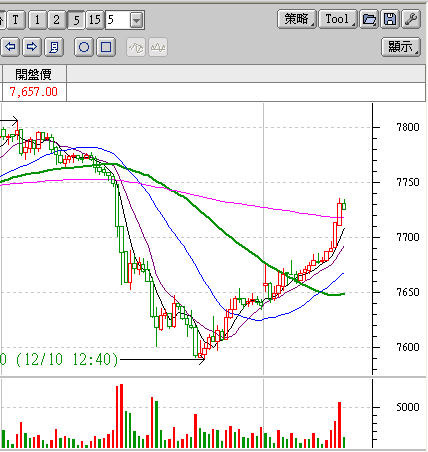Select the circle drawing tool
Image resolution: width=428 pixels, height=452 pixels.
click(x=84, y=47)
